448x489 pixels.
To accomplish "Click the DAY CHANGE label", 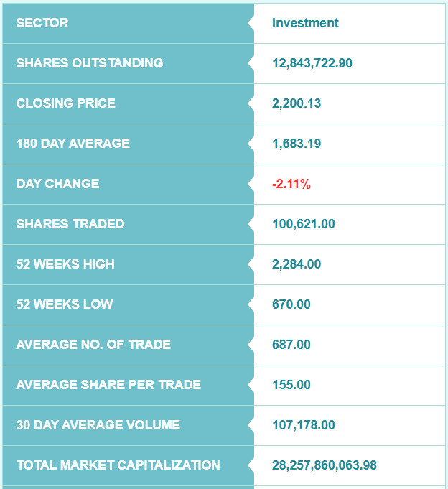I will pyautogui.click(x=57, y=184).
